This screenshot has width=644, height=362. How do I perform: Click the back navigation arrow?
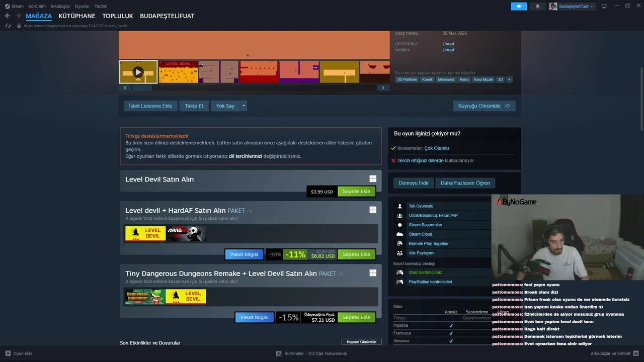pos(8,16)
